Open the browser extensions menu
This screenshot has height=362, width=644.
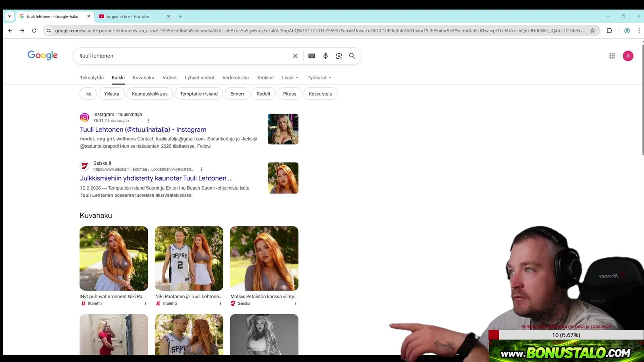[x=609, y=31]
